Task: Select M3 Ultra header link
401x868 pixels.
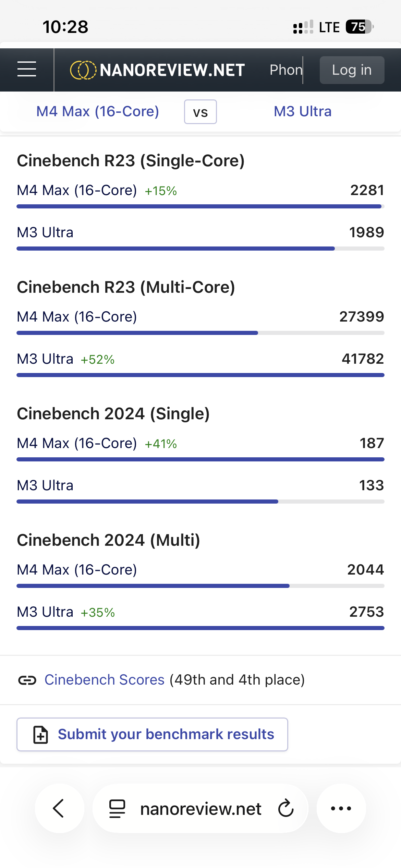Action: tap(303, 111)
